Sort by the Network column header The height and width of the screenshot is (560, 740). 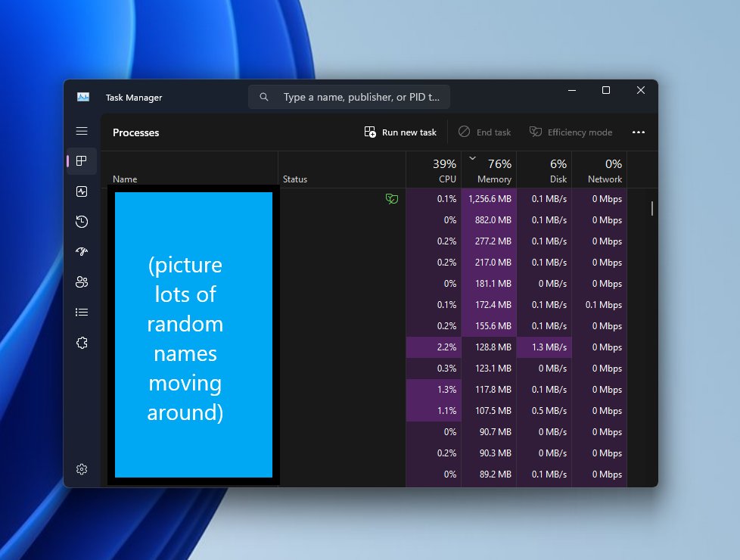click(x=599, y=170)
